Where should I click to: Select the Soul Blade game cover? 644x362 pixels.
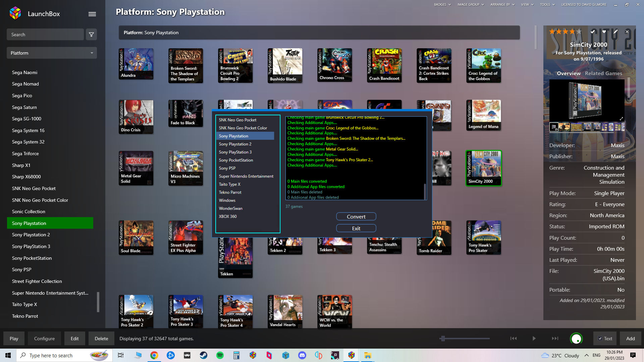pos(136,237)
